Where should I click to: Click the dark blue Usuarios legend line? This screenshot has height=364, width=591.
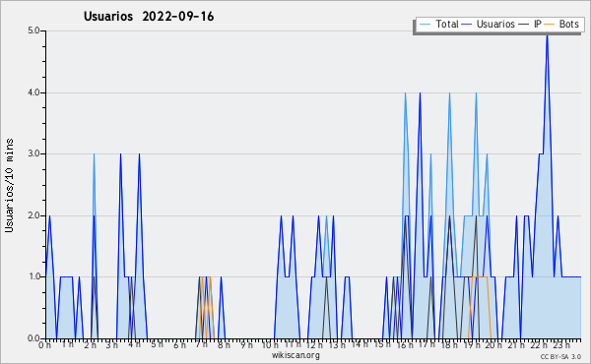point(467,25)
